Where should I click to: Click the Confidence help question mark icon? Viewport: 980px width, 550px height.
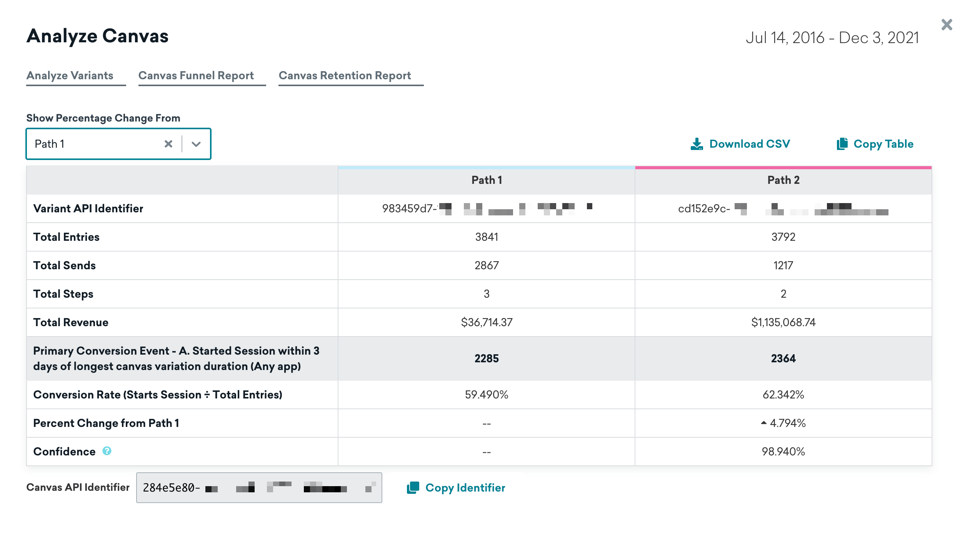[x=107, y=451]
